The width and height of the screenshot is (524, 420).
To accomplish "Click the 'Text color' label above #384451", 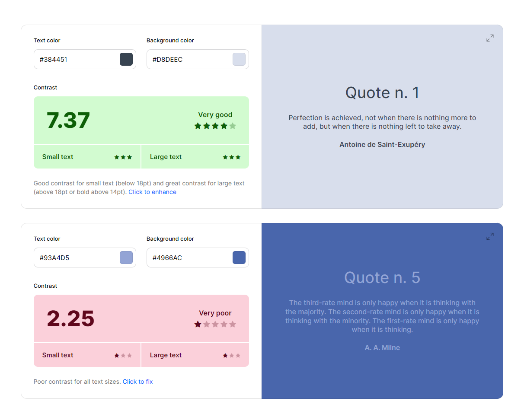I will click(47, 40).
